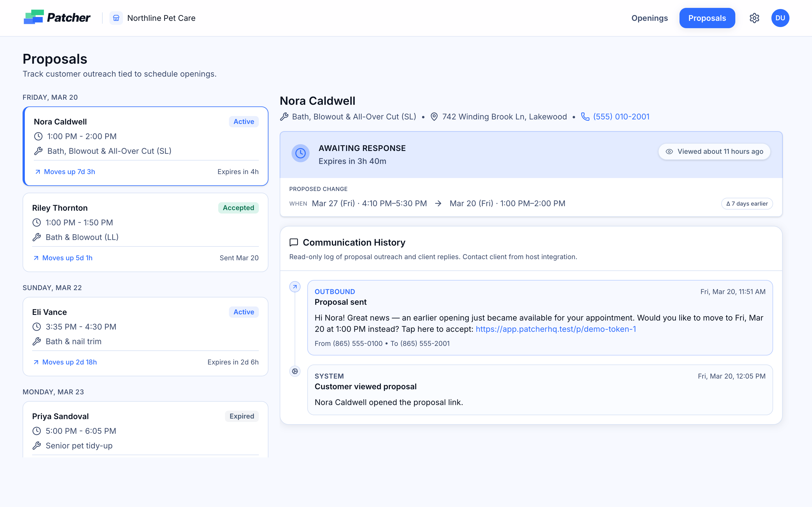
Task: Open the DU profile avatar
Action: 780,18
